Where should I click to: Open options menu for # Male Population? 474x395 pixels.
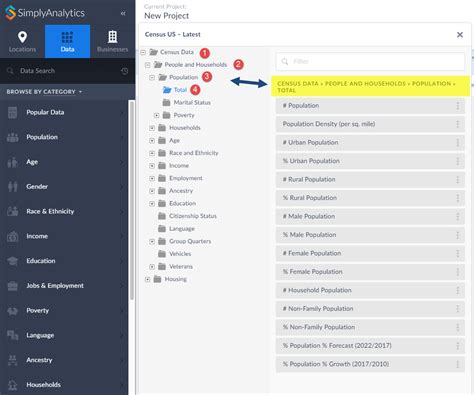pos(458,217)
